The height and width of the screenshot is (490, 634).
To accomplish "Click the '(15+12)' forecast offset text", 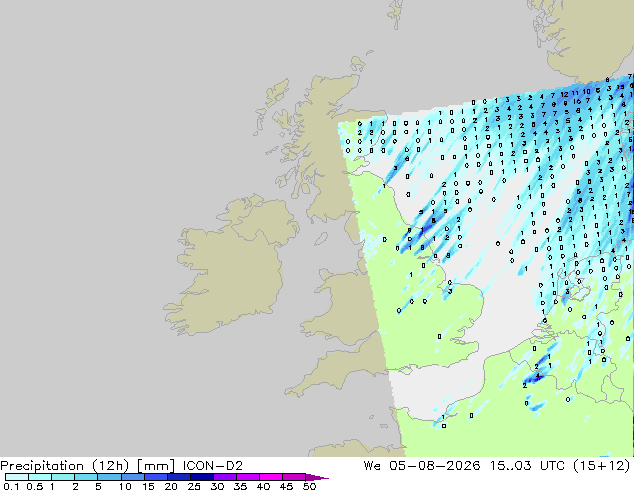I will 601,466.
